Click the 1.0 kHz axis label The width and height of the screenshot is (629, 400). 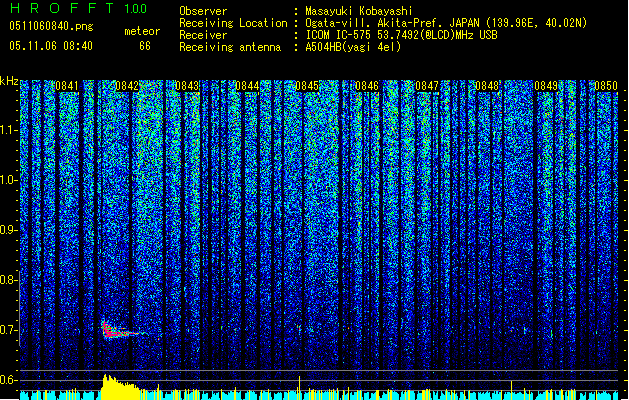point(9,180)
